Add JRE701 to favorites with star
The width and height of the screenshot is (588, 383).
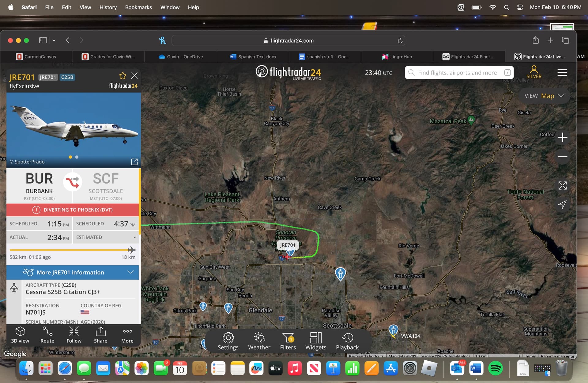pos(123,76)
